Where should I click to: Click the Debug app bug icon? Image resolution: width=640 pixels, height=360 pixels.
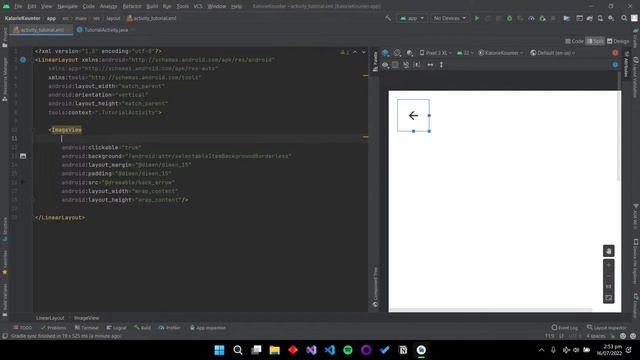pyautogui.click(x=509, y=18)
